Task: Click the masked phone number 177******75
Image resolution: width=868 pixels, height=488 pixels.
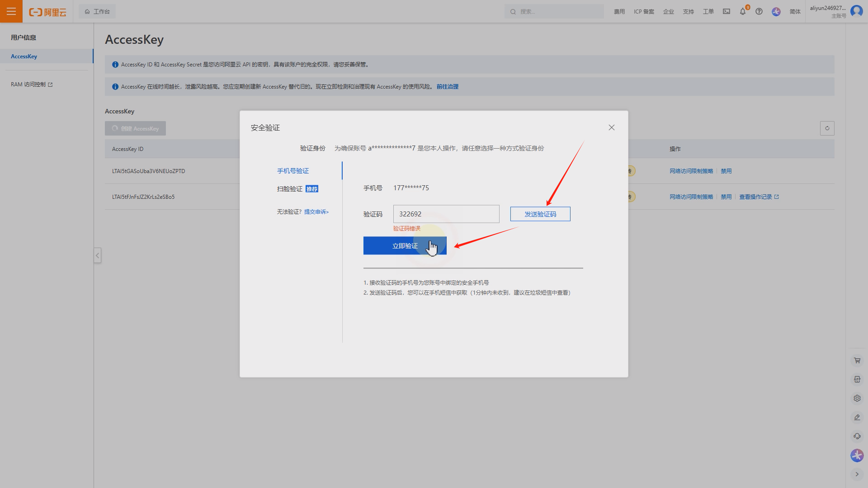Action: pos(411,188)
